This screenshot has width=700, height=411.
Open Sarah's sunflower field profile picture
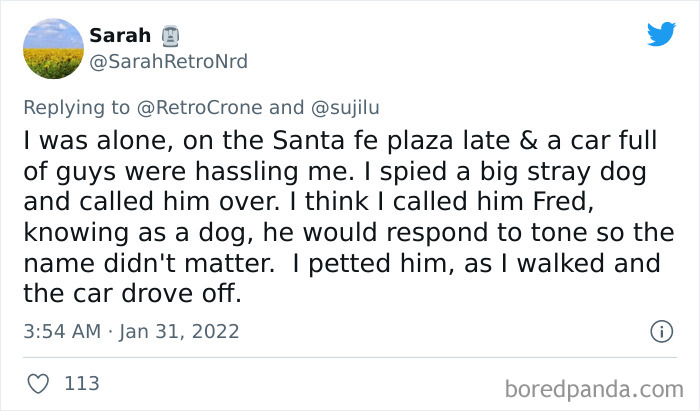(x=51, y=48)
